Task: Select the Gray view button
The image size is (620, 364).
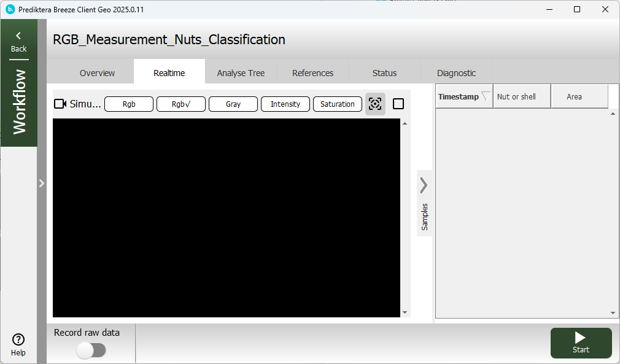Action: pyautogui.click(x=233, y=104)
